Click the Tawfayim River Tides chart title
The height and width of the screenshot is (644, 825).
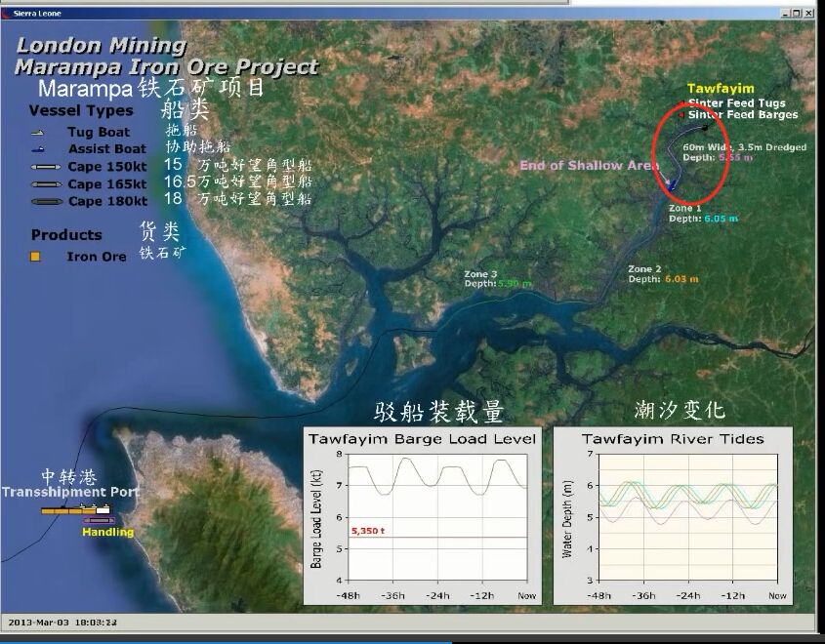[x=673, y=439]
